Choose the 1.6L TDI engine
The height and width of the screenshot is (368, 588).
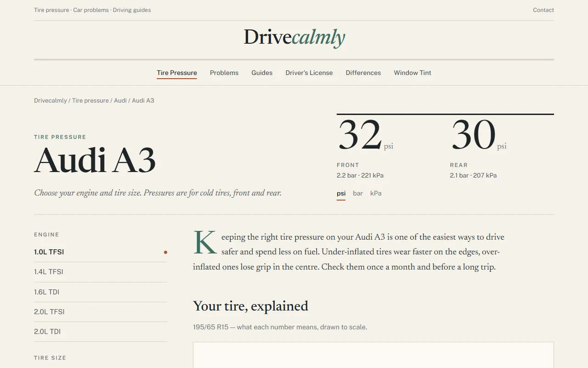tap(101, 292)
